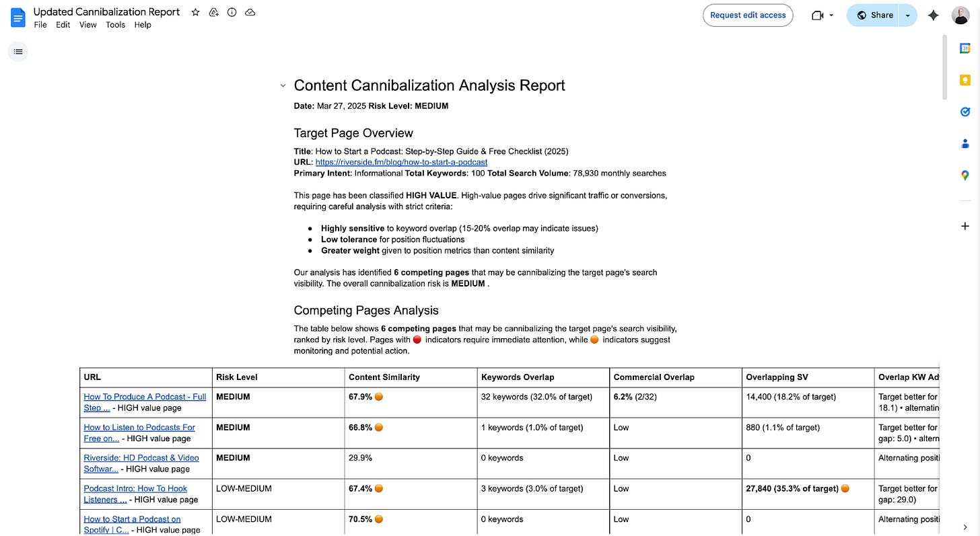Start a meeting with the camera icon
The image size is (980, 536).
click(x=818, y=15)
